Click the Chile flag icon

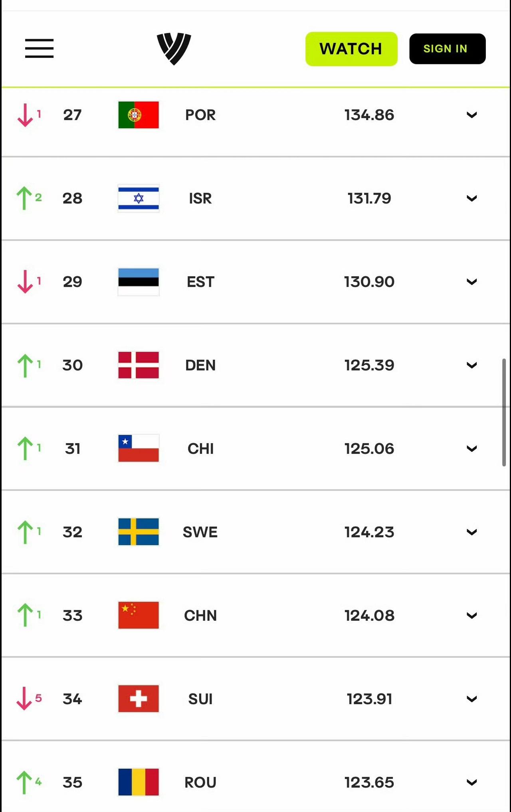[139, 448]
